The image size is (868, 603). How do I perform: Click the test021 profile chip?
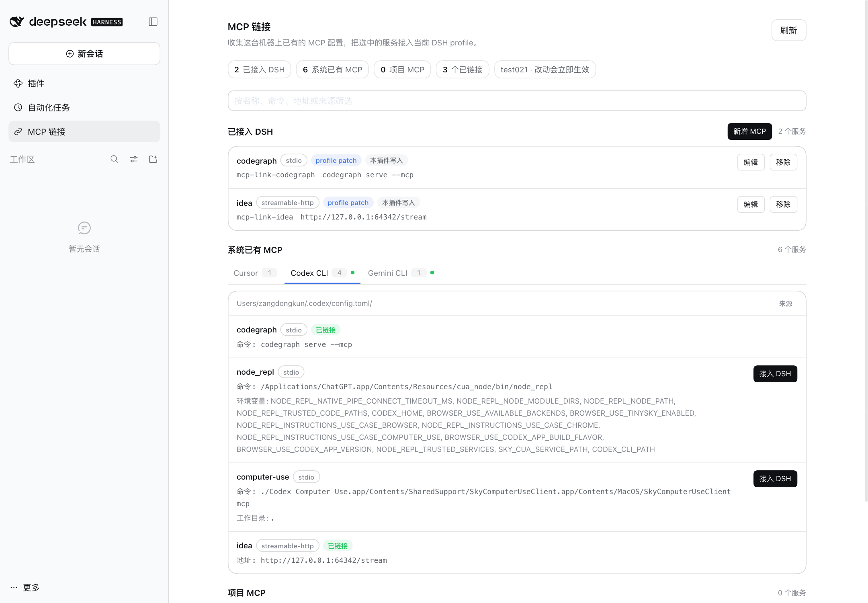[x=545, y=70]
